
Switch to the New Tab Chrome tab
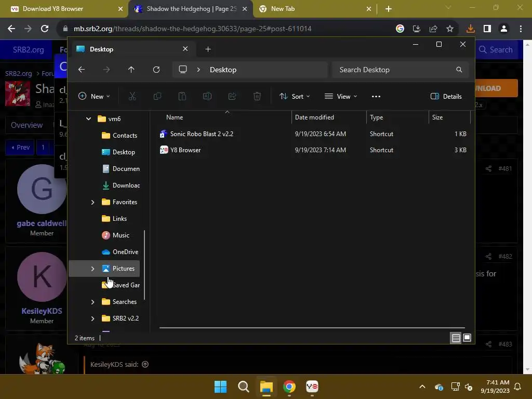(x=315, y=9)
